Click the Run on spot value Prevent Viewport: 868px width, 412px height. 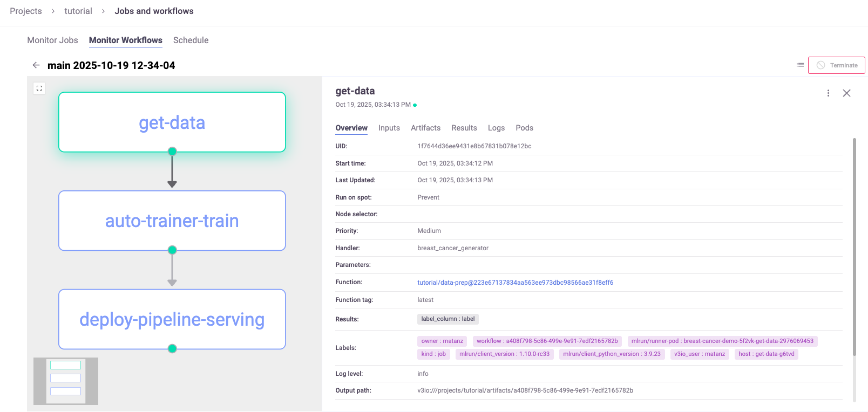pos(428,197)
